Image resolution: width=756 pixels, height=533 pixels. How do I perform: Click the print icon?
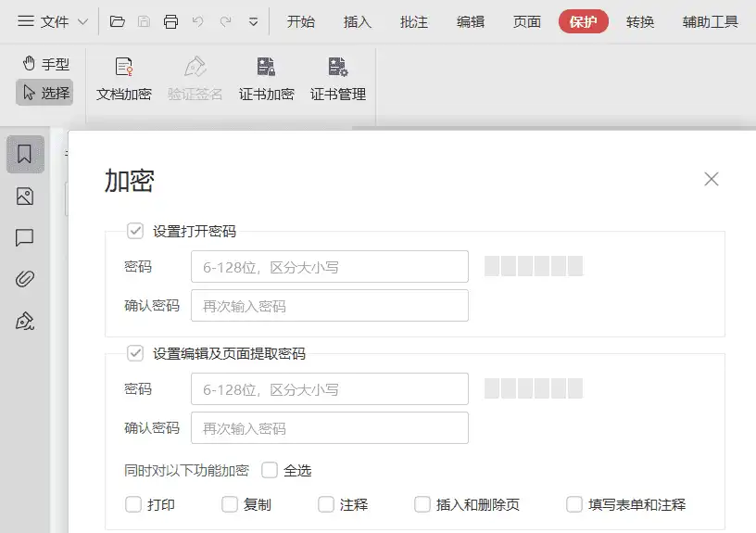[x=170, y=21]
